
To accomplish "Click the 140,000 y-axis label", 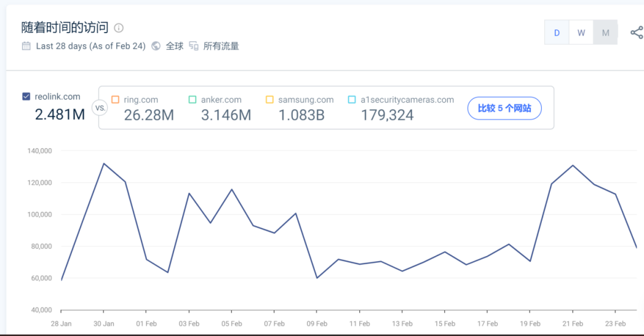I will [39, 151].
